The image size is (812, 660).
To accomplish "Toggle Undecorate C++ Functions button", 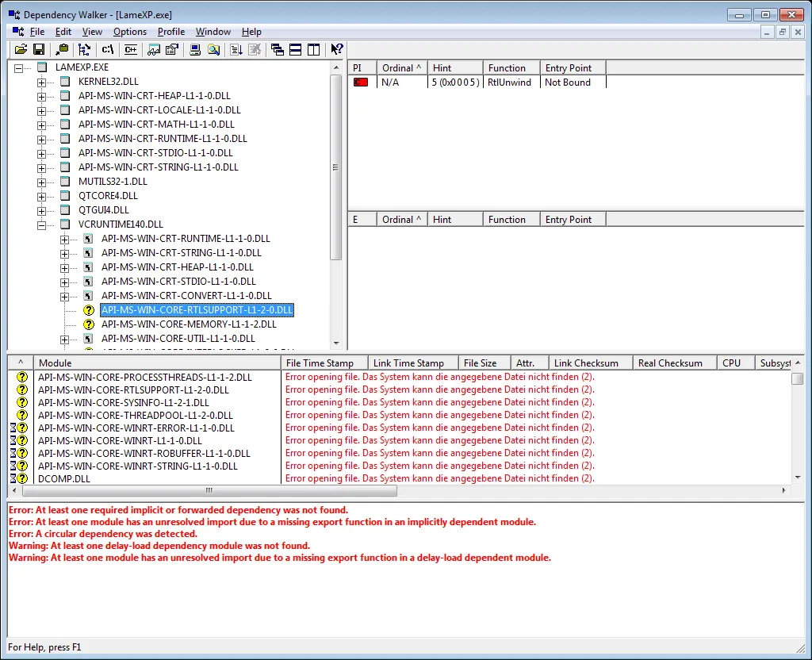I will click(131, 49).
